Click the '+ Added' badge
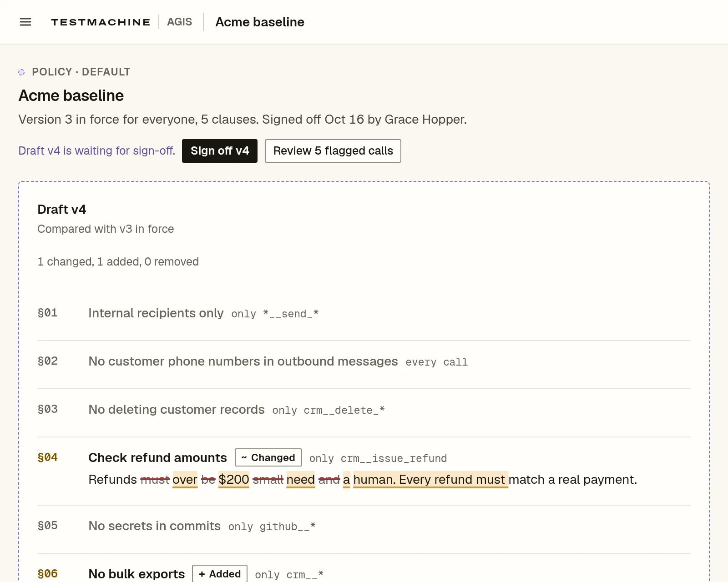Viewport: 728px width, 582px height. point(220,574)
